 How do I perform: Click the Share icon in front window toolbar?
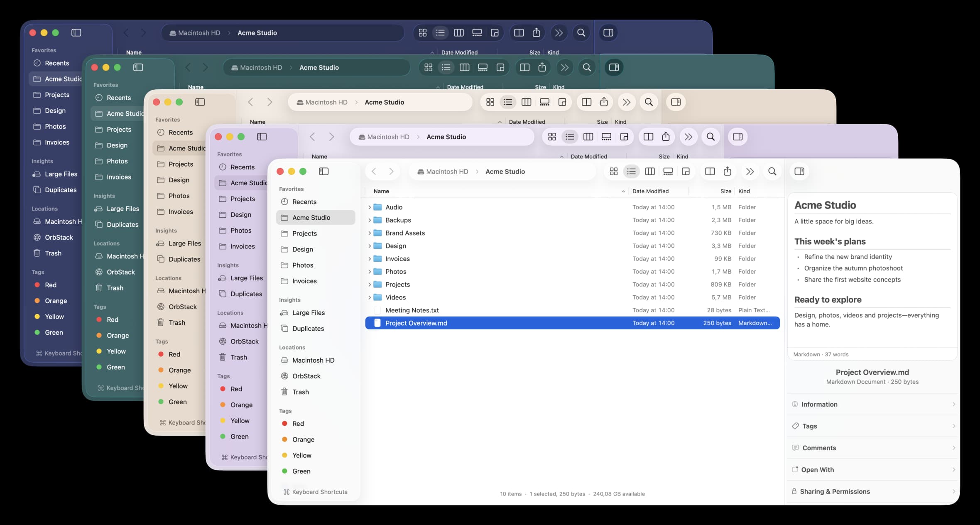coord(727,172)
